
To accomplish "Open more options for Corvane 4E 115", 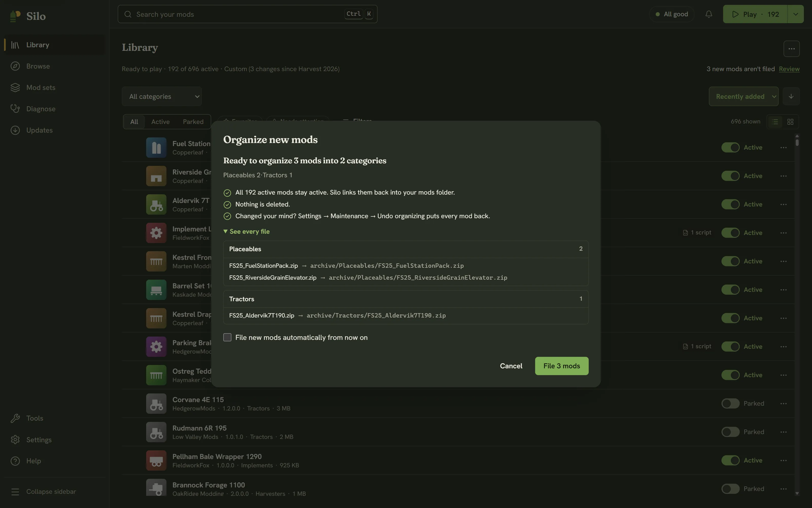I will [x=784, y=404].
